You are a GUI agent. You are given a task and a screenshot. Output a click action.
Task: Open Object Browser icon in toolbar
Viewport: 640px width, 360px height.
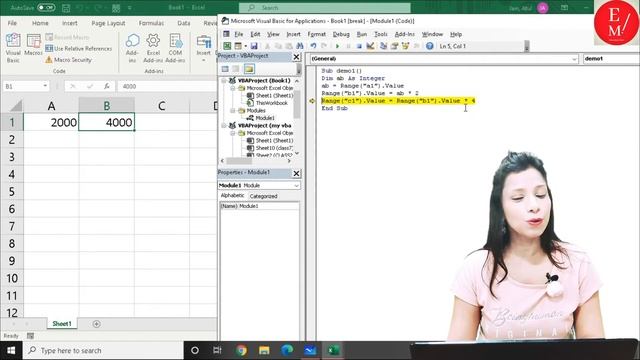(x=405, y=46)
